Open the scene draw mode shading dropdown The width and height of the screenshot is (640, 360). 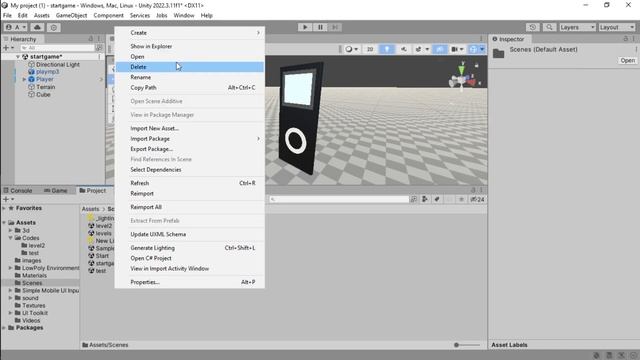pyautogui.click(x=351, y=49)
